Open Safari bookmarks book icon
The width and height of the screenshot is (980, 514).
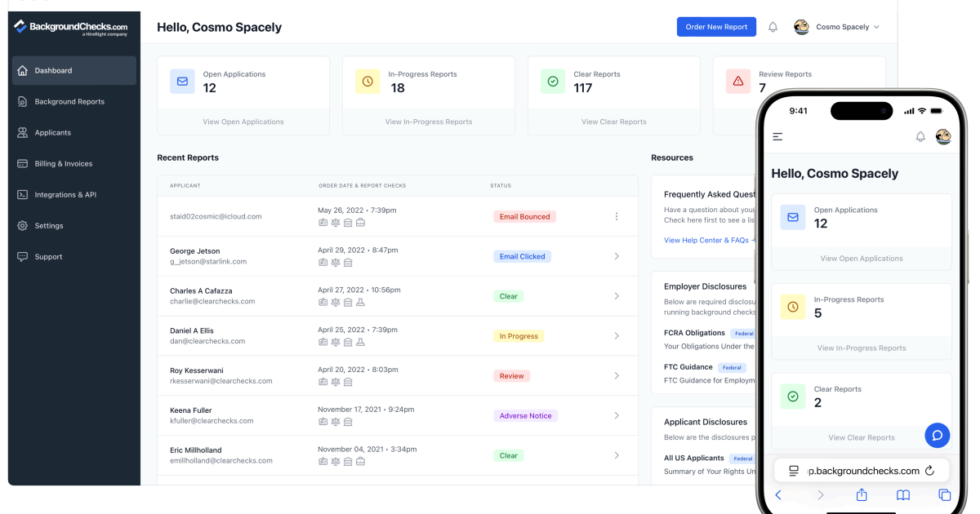pyautogui.click(x=902, y=495)
